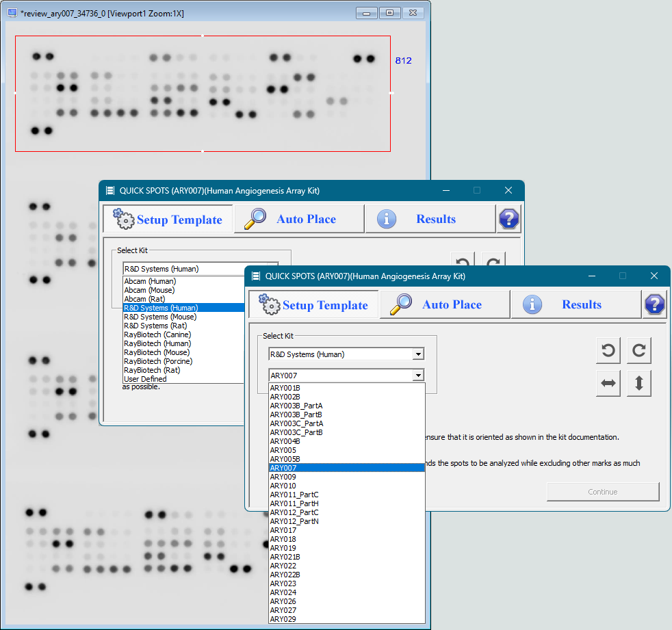Choose ARY021B list item
Image resolution: width=672 pixels, height=630 pixels.
click(347, 557)
